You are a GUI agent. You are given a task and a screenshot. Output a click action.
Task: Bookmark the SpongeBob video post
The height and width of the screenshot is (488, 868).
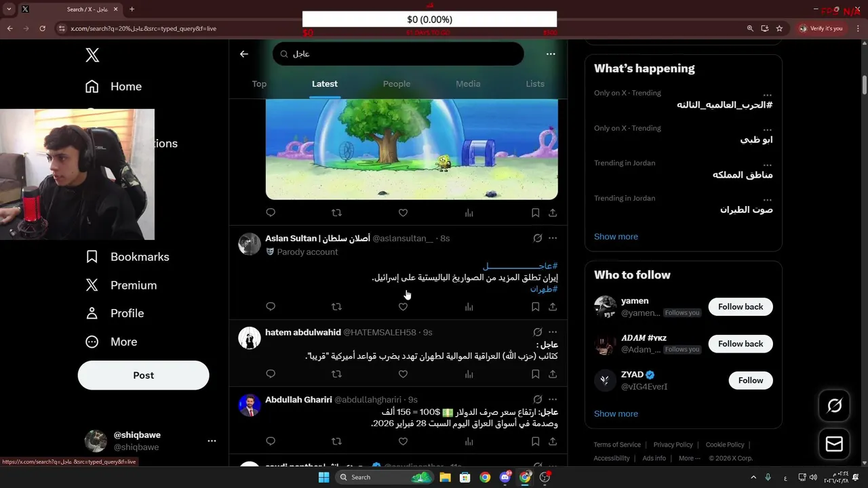click(x=535, y=213)
